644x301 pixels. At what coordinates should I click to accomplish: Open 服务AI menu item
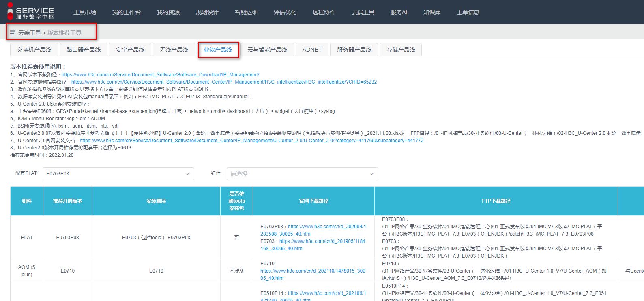pyautogui.click(x=399, y=12)
